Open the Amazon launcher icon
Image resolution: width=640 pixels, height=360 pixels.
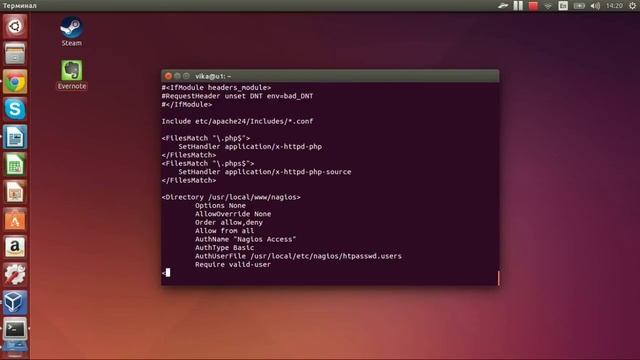[15, 247]
